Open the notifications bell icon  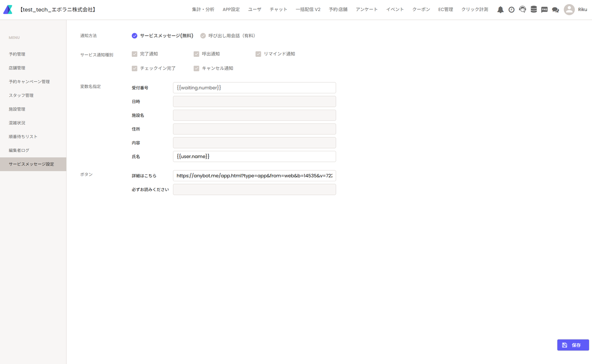click(500, 10)
